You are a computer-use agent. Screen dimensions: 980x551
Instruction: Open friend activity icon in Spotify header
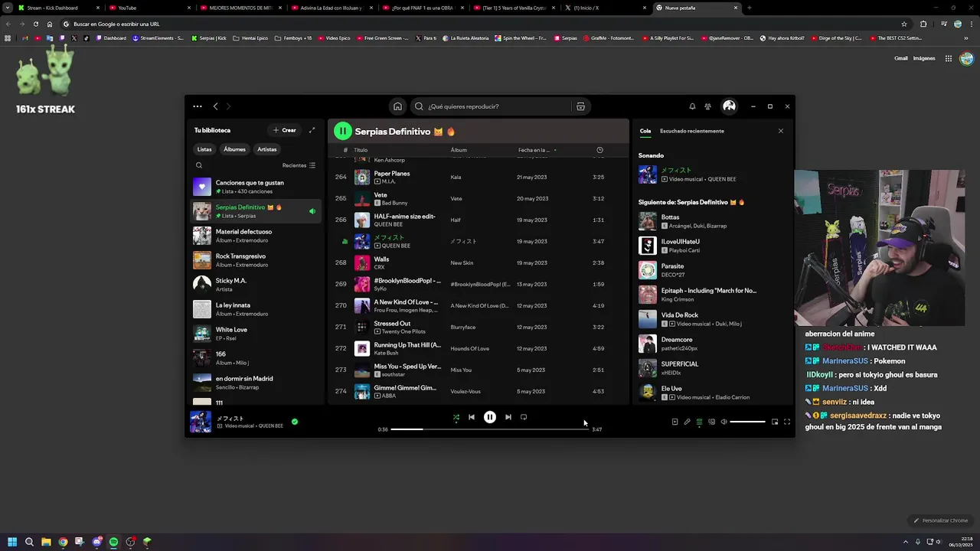click(x=707, y=106)
